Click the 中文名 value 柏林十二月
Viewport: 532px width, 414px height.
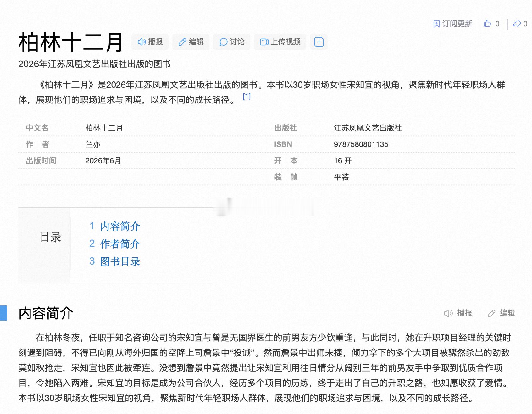(x=104, y=128)
